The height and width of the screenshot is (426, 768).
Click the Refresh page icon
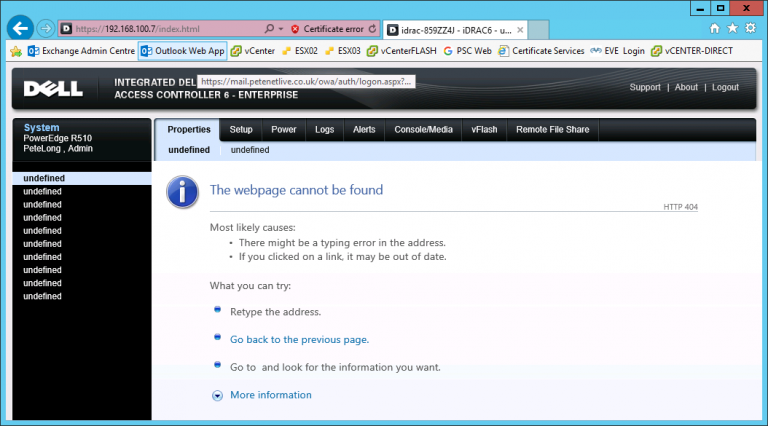point(373,29)
